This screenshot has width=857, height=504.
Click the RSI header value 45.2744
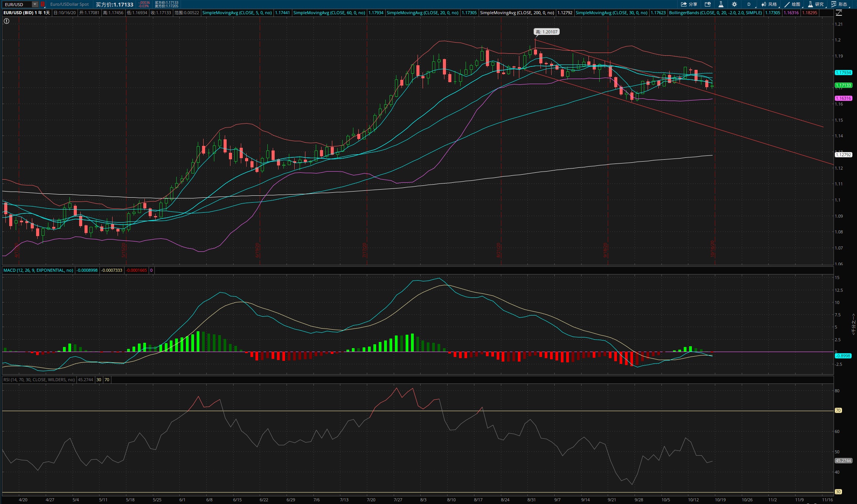pos(85,380)
